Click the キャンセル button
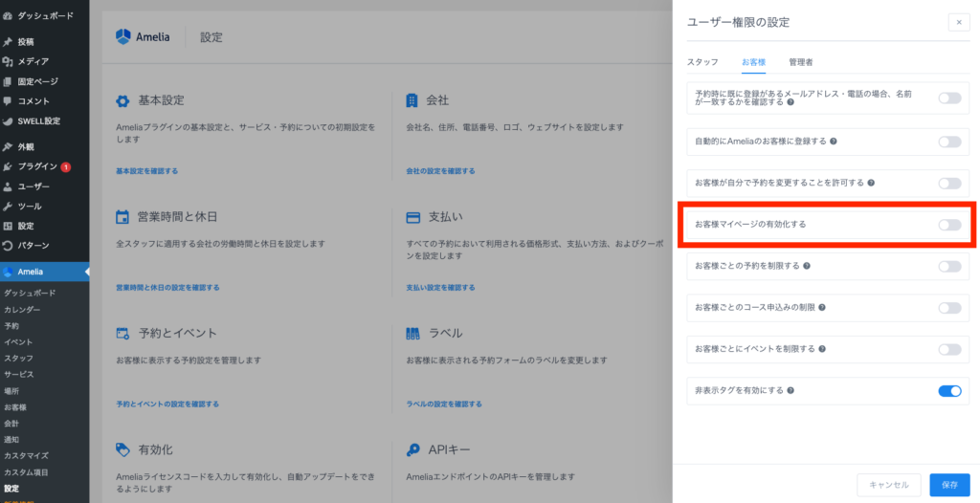980x503 pixels. point(888,485)
